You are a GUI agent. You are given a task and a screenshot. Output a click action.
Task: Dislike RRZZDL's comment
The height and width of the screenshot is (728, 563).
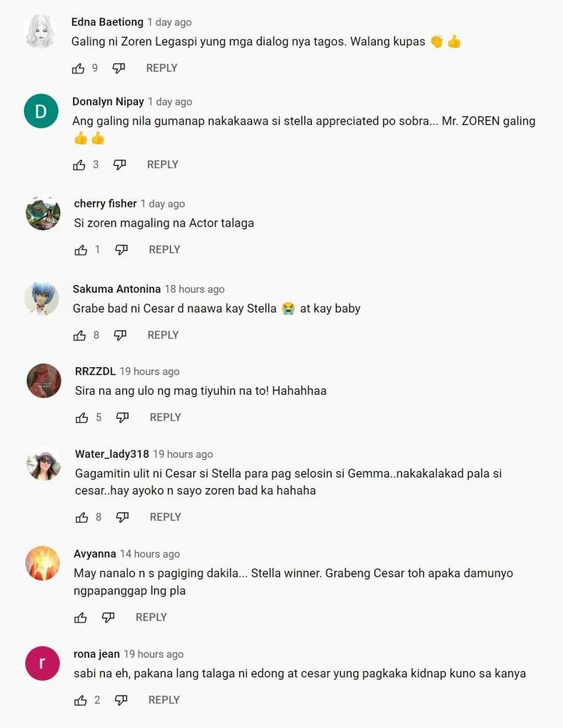click(122, 418)
